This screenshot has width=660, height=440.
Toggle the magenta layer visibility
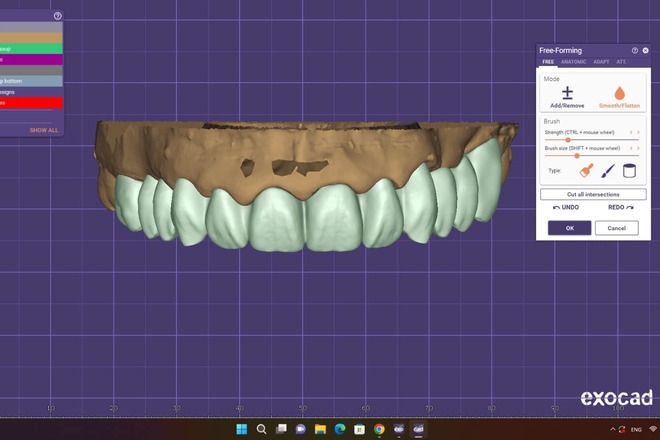pos(30,59)
